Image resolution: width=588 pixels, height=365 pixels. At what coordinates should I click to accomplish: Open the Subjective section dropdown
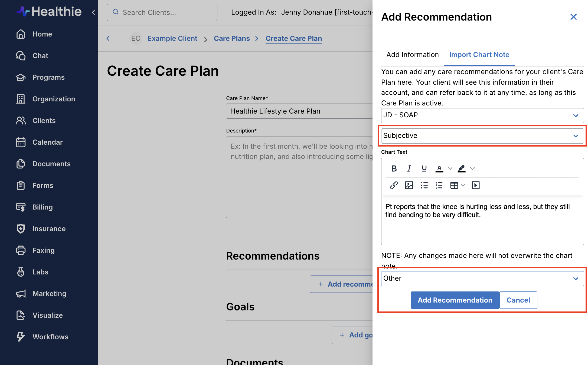tap(576, 136)
